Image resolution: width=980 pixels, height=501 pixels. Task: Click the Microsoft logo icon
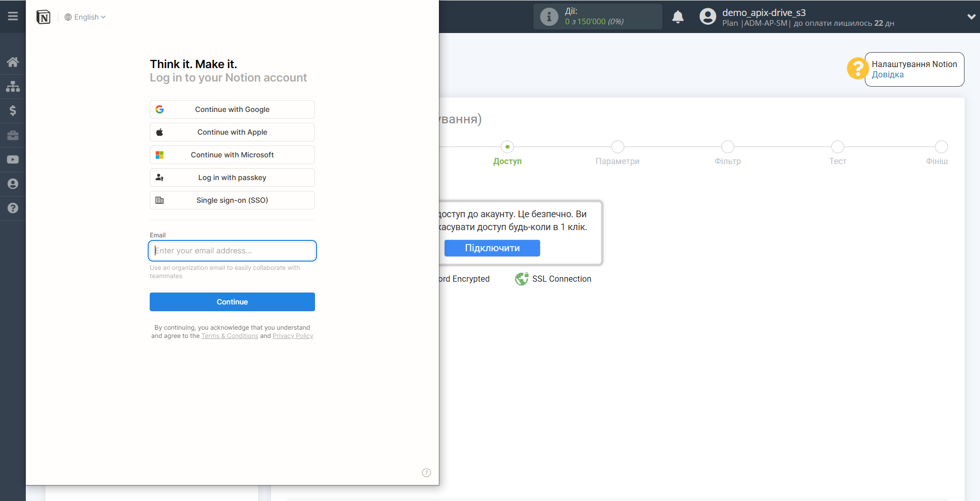tap(160, 155)
